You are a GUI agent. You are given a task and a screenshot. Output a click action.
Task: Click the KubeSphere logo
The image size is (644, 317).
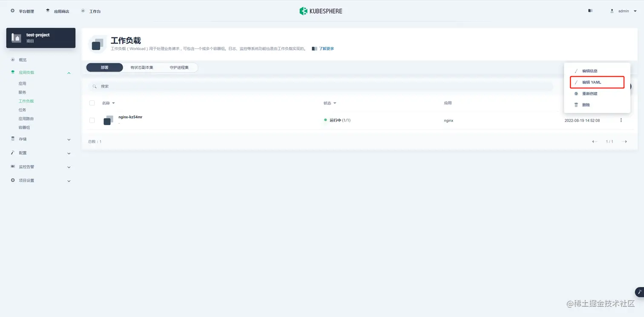[x=321, y=11]
